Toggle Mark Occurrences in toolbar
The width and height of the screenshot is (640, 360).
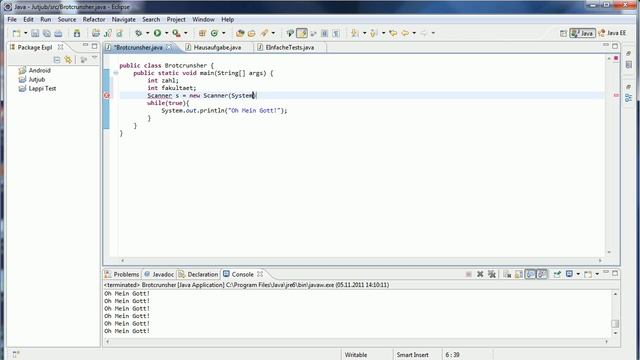[302, 33]
